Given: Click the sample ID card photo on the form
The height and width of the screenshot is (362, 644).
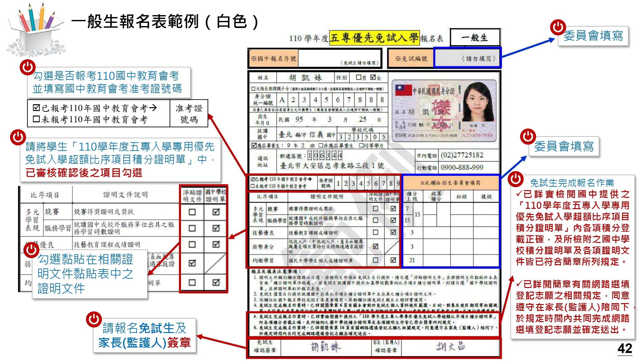Looking at the screenshot, I should coord(444,111).
